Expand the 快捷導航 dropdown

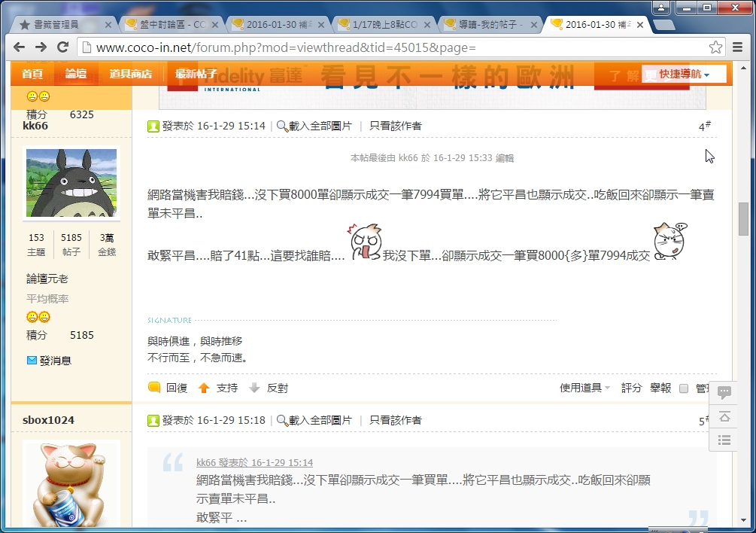[x=685, y=75]
